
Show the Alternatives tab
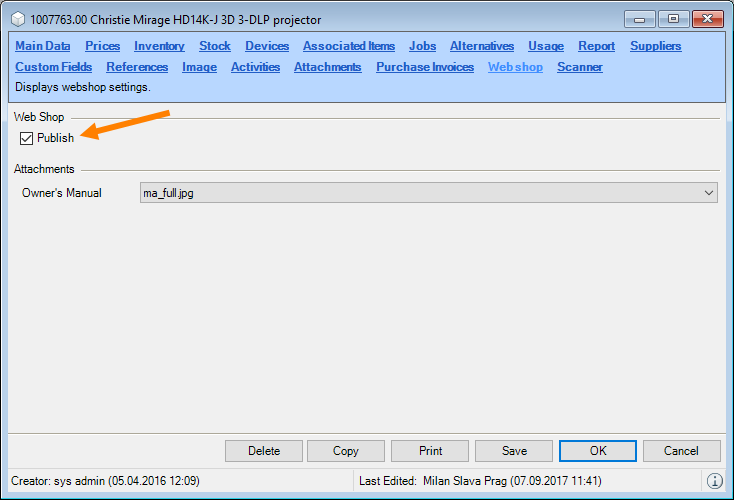(482, 46)
